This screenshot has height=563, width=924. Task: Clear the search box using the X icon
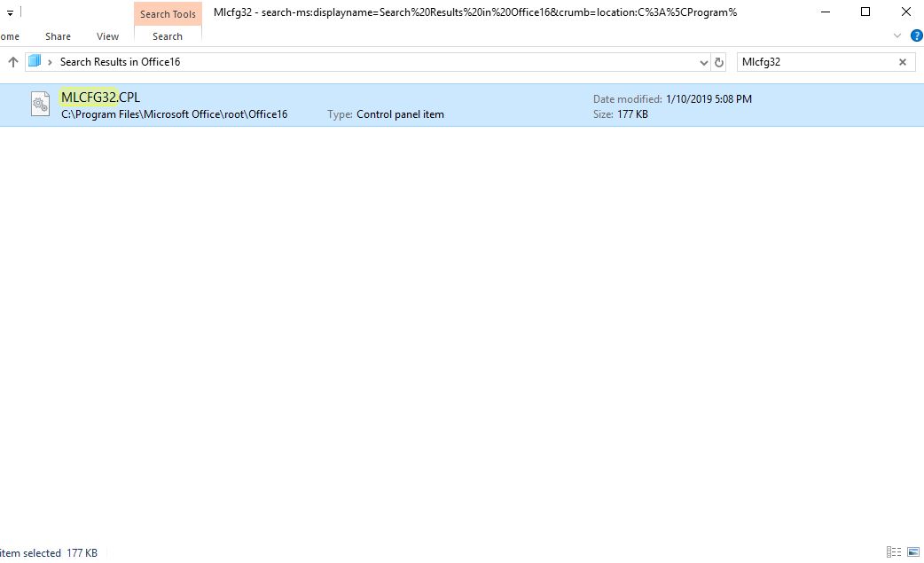pos(902,62)
